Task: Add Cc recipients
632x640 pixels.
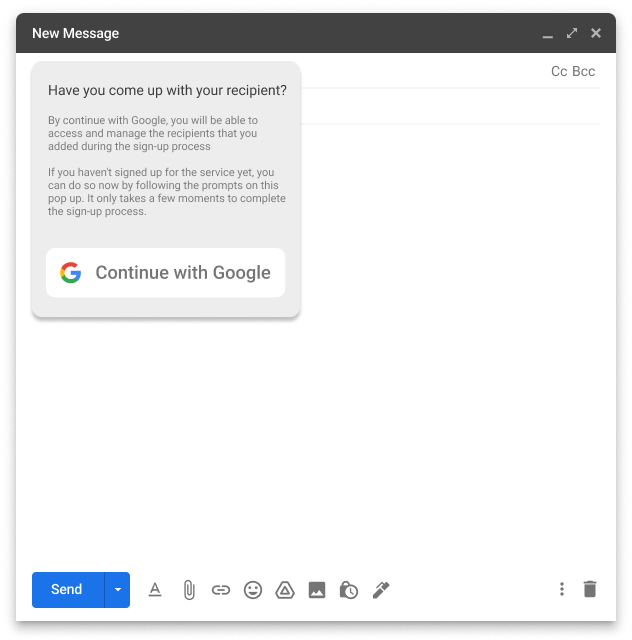Action: click(x=559, y=71)
